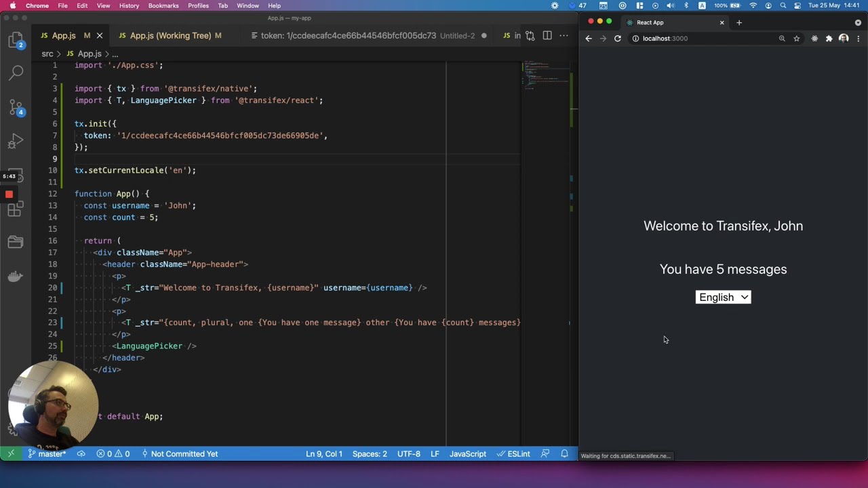Image resolution: width=868 pixels, height=488 pixels.
Task: Open the Docker view in activity bar
Action: point(16,276)
